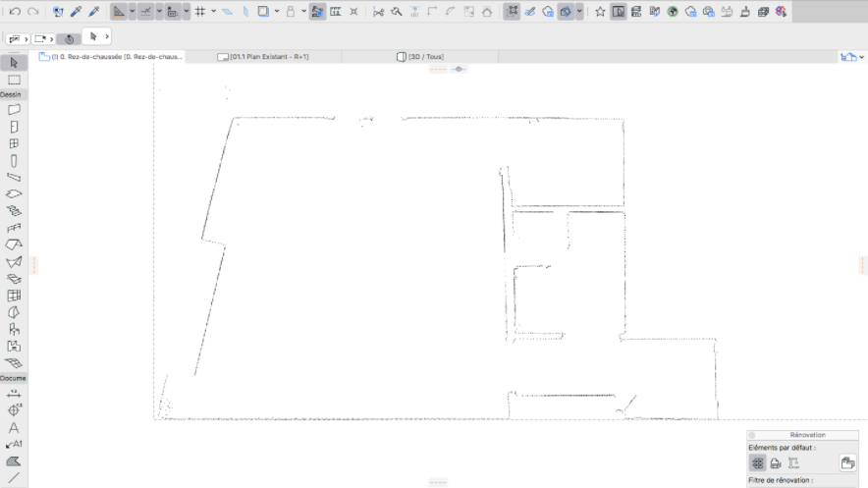Select the Column tool
868x488 pixels.
click(x=14, y=161)
